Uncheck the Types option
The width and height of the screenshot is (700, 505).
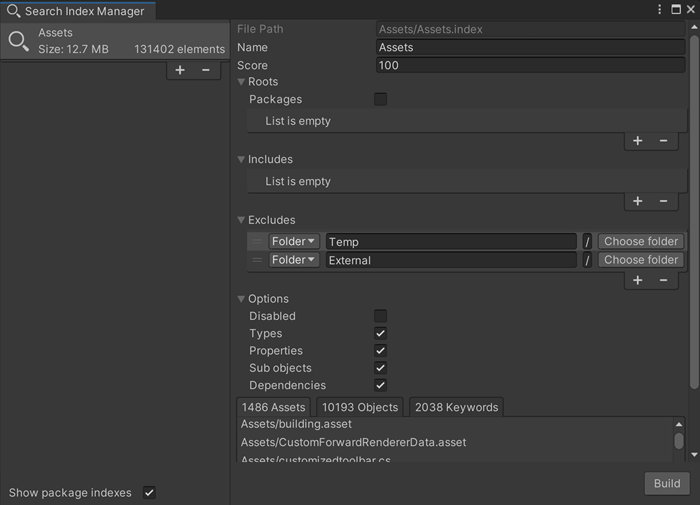click(x=380, y=333)
